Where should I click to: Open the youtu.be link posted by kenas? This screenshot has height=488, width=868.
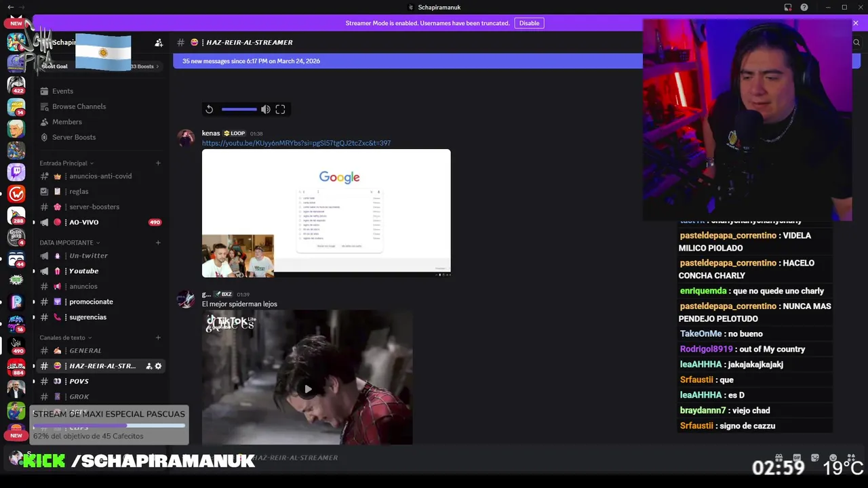(296, 143)
